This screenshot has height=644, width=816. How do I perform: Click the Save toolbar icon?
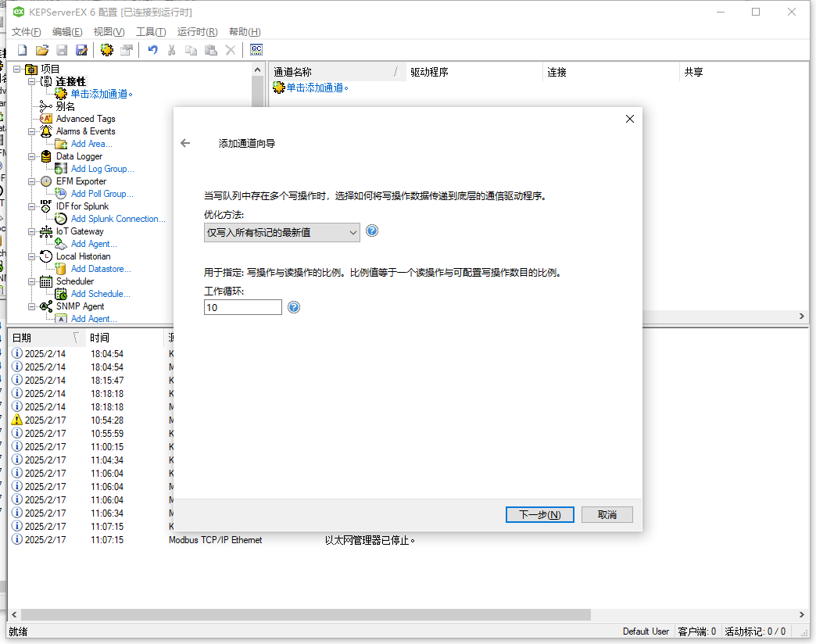(x=62, y=50)
